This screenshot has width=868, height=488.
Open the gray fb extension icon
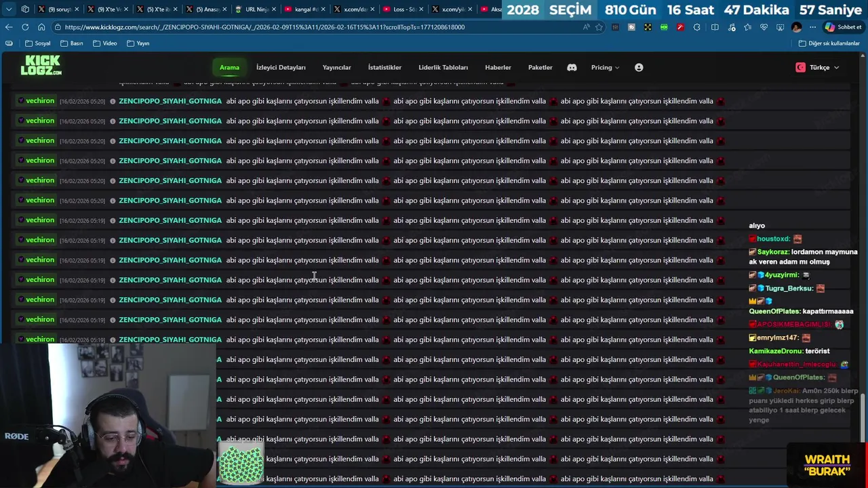coord(631,27)
